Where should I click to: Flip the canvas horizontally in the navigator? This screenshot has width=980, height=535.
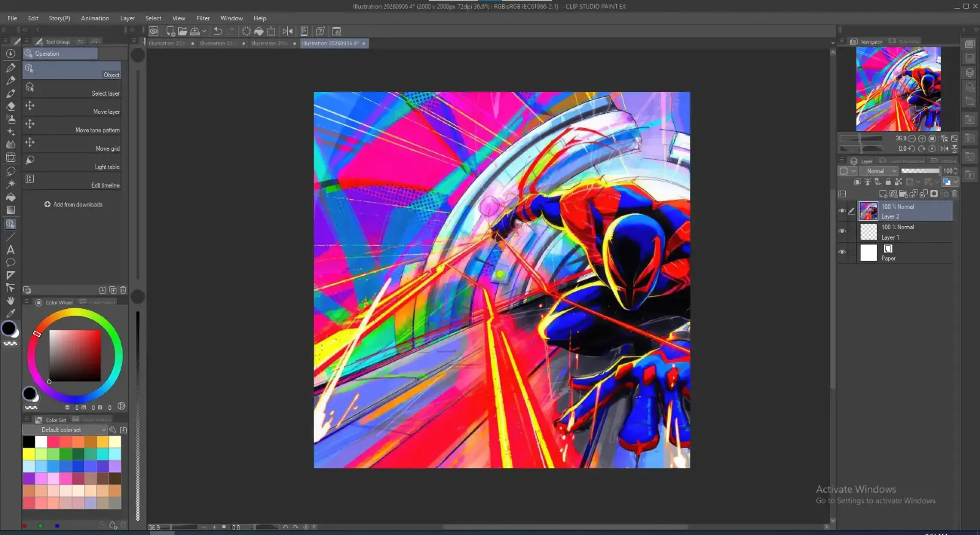point(944,148)
